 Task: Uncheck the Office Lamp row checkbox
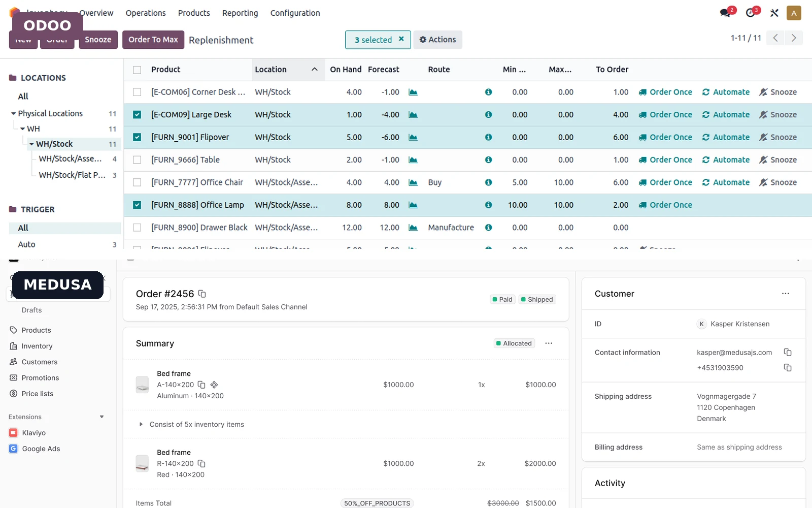click(x=137, y=205)
